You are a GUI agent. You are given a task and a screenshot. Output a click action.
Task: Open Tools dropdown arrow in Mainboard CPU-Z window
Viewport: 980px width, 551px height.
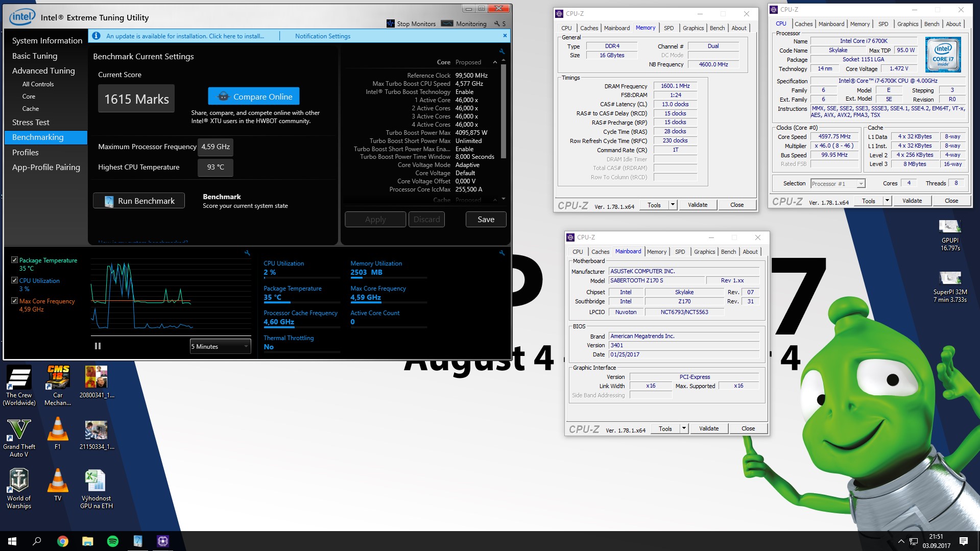point(684,428)
